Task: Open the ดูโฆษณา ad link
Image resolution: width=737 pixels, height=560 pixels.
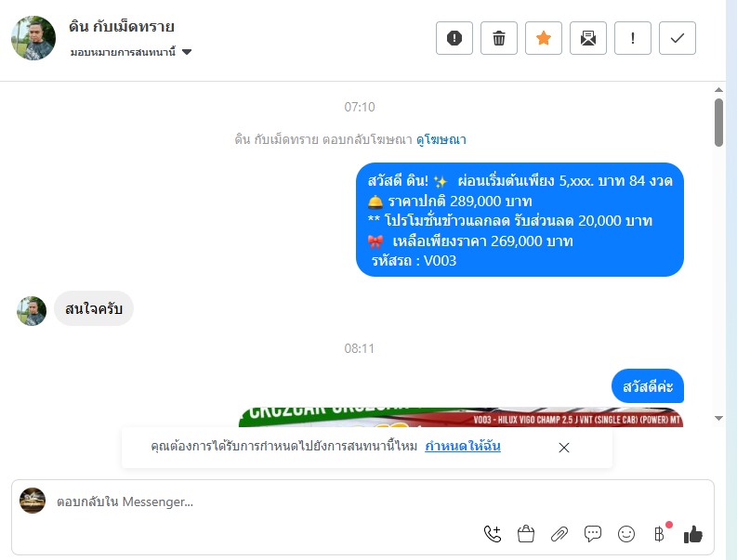Action: click(441, 139)
